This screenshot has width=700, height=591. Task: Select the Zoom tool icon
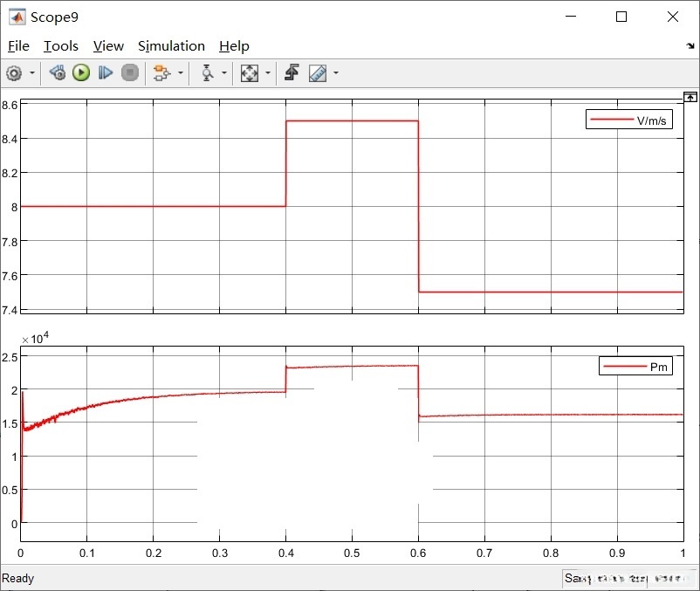(x=207, y=73)
